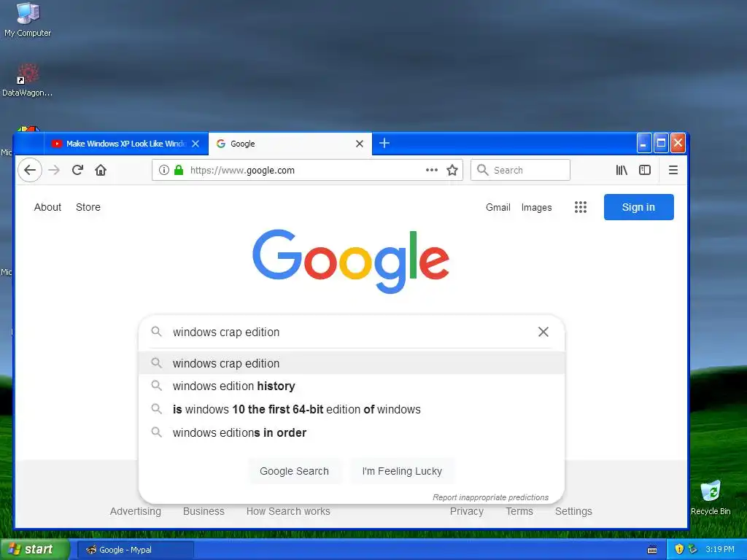Select My Computer desktop icon
Screen dimensions: 747x560
point(28,20)
